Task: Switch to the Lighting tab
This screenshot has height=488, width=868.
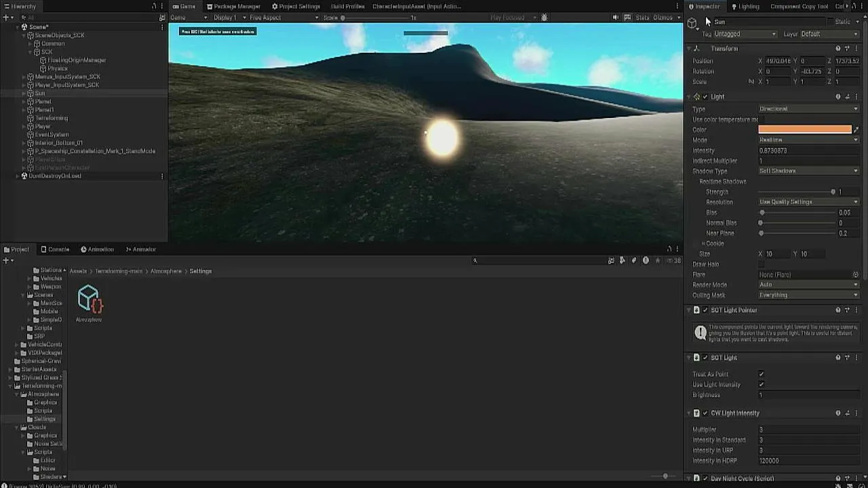Action: pyautogui.click(x=745, y=6)
